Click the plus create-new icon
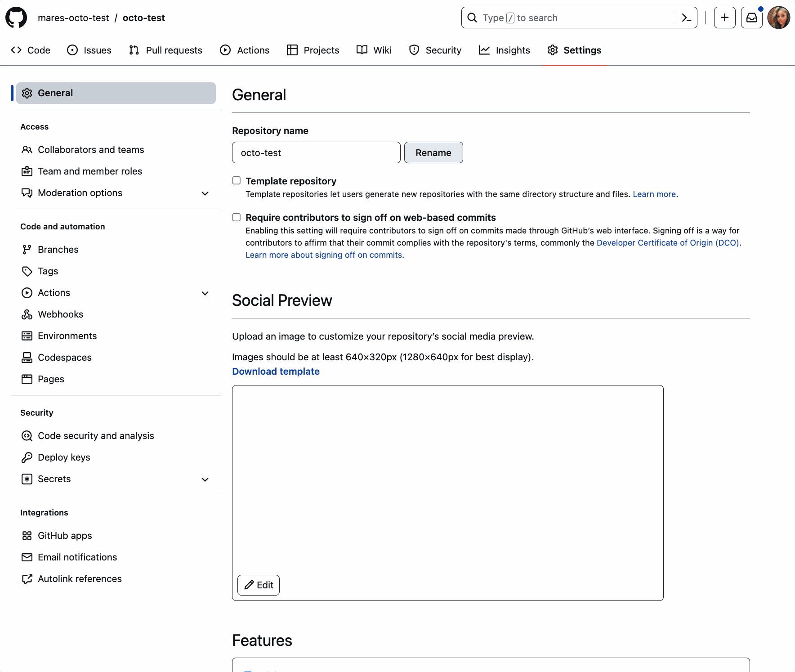795x672 pixels. tap(724, 18)
